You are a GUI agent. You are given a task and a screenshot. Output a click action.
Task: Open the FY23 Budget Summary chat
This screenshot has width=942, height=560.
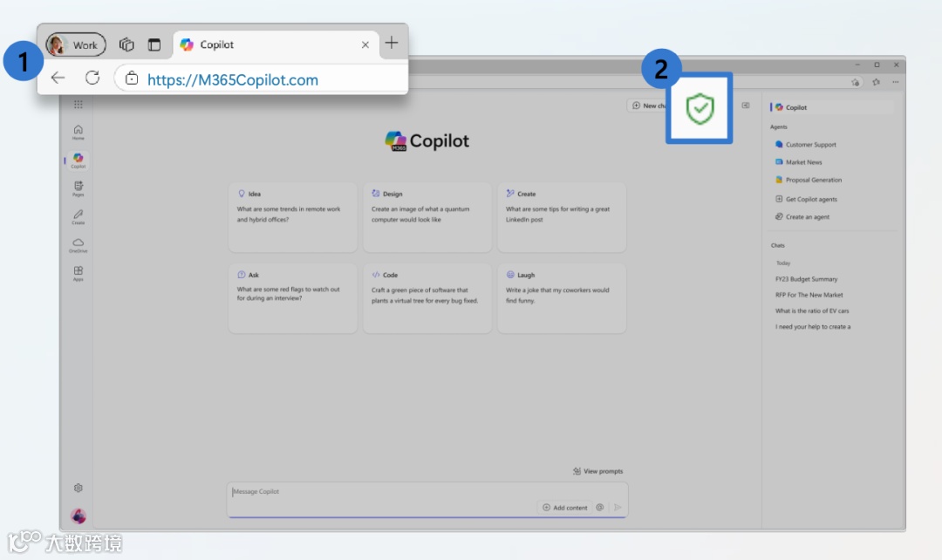[806, 279]
